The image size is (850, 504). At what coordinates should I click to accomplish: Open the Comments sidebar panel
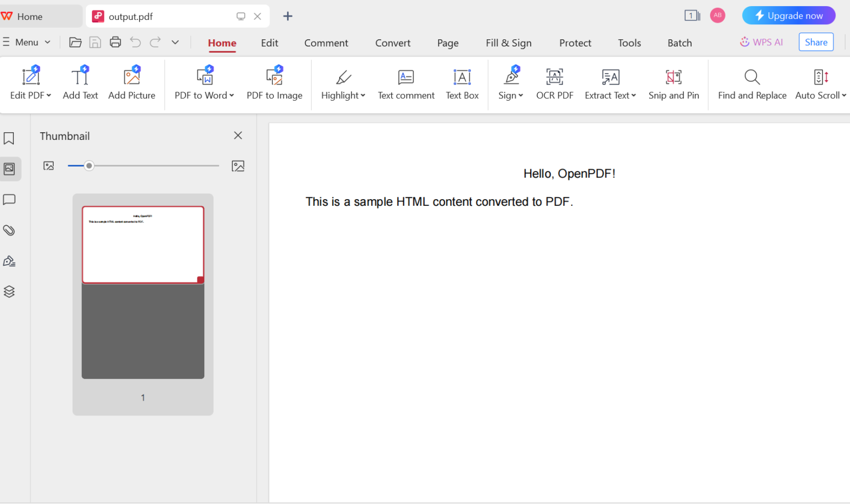click(x=9, y=199)
